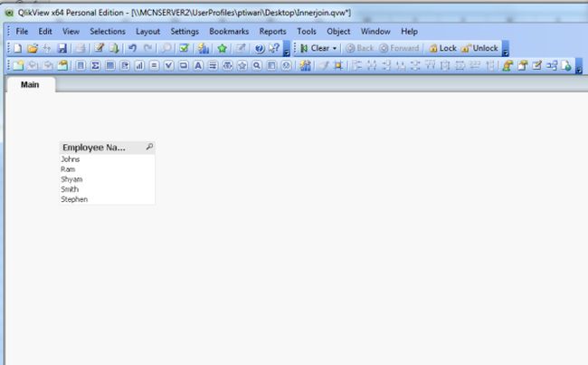
Task: Open the Bookmarks menu
Action: 229,32
